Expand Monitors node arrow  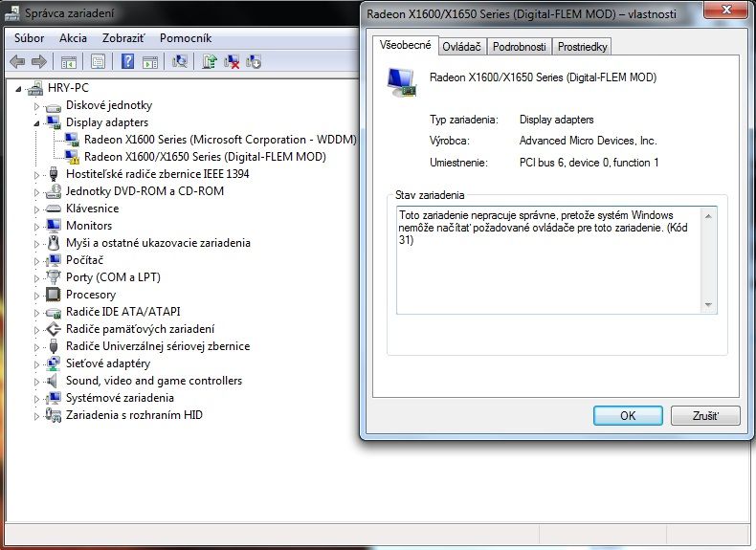(x=36, y=227)
